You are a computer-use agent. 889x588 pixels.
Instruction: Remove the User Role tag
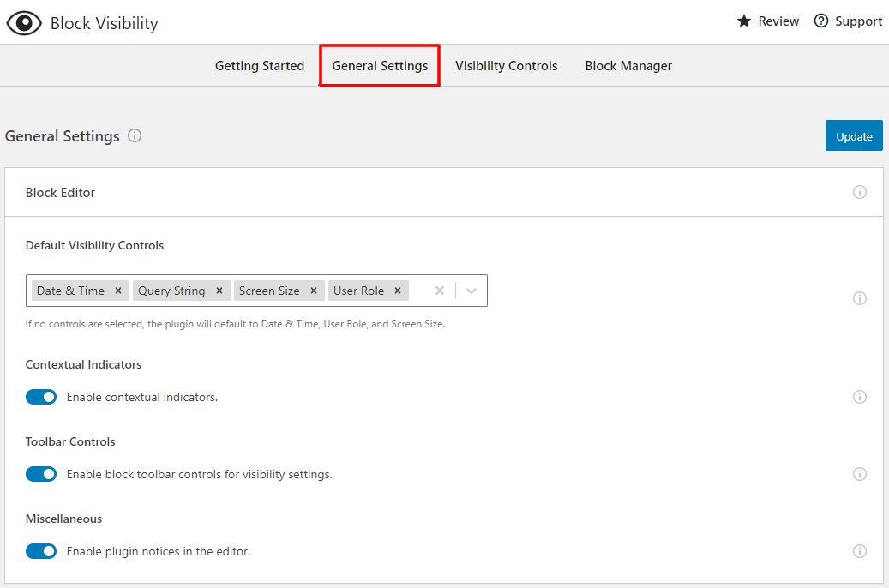[398, 291]
